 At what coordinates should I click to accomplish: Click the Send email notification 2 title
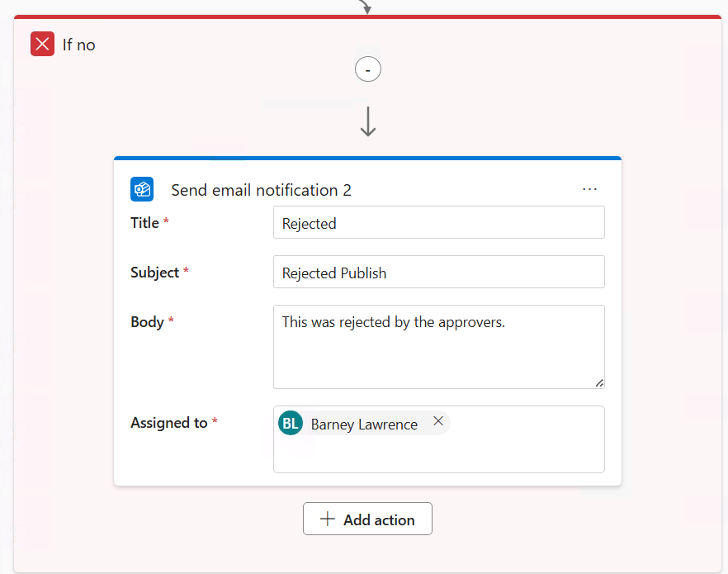(x=261, y=190)
